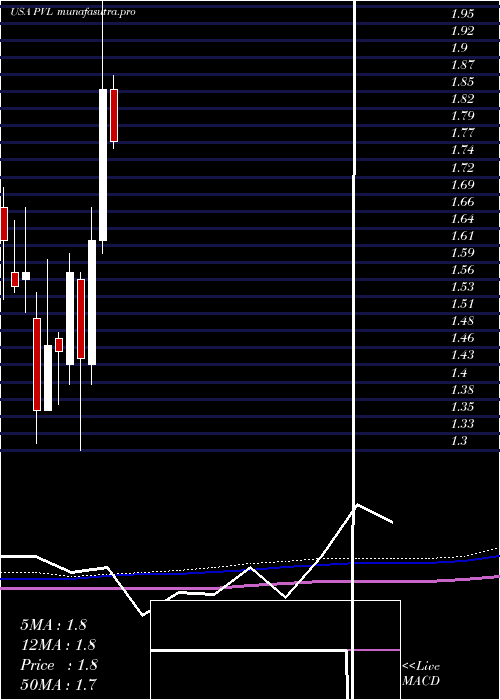
Task: Click the '12MA : 1.8' indicator text
Action: coord(58,645)
